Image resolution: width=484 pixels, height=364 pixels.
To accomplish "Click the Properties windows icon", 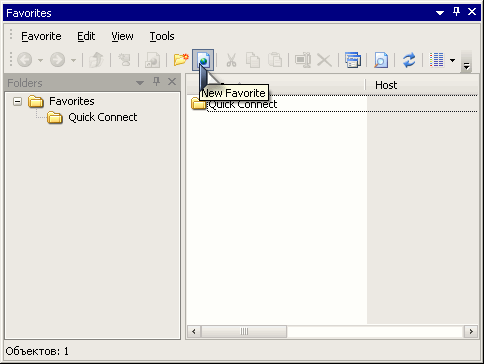I will point(353,60).
